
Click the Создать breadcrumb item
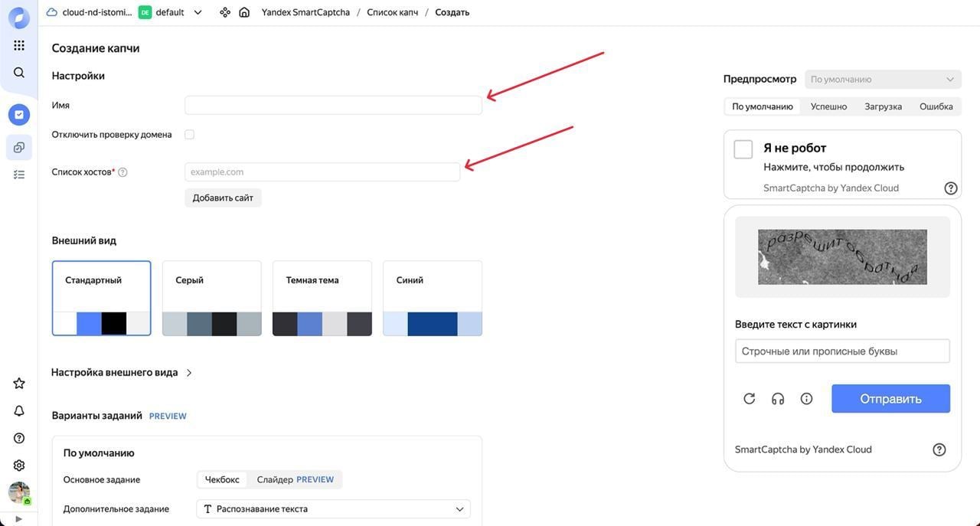(x=452, y=12)
